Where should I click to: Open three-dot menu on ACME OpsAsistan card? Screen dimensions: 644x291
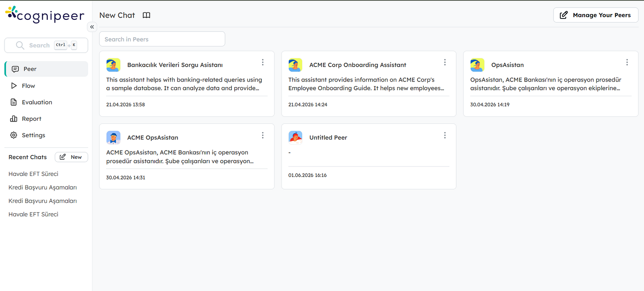click(x=263, y=135)
